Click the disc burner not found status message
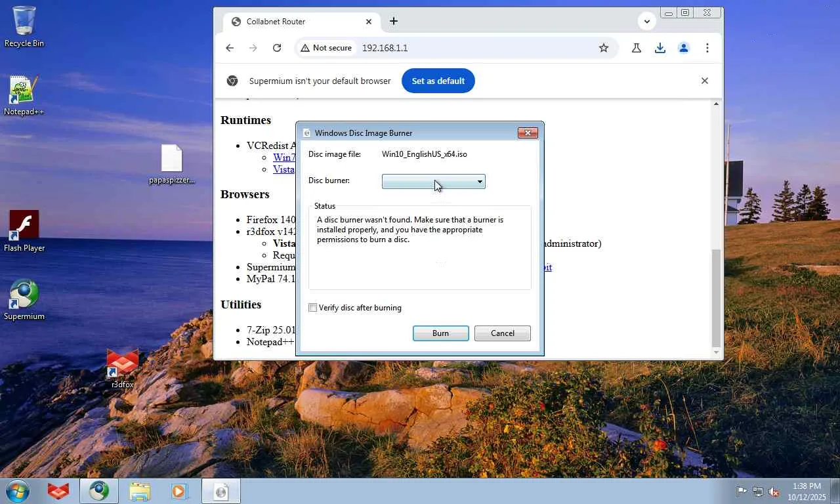This screenshot has height=504, width=840. pyautogui.click(x=410, y=230)
